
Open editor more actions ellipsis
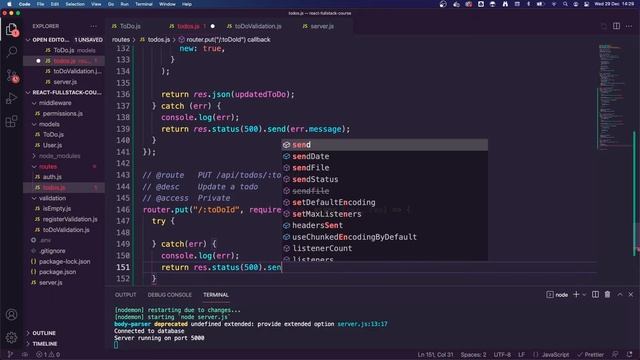(629, 26)
